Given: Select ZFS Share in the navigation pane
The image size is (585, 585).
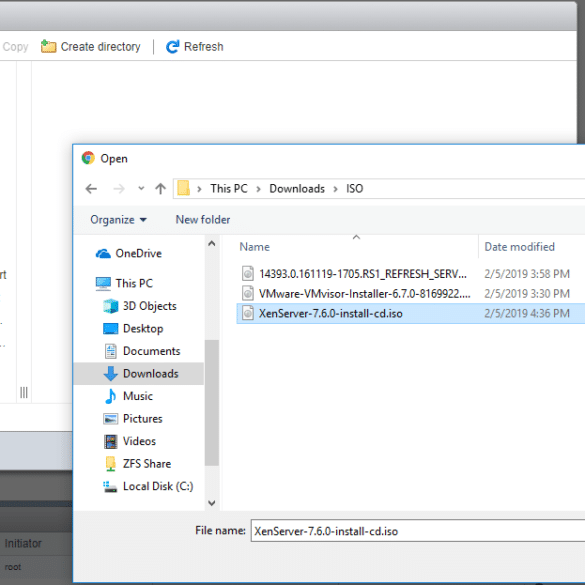Looking at the screenshot, I should point(147,464).
